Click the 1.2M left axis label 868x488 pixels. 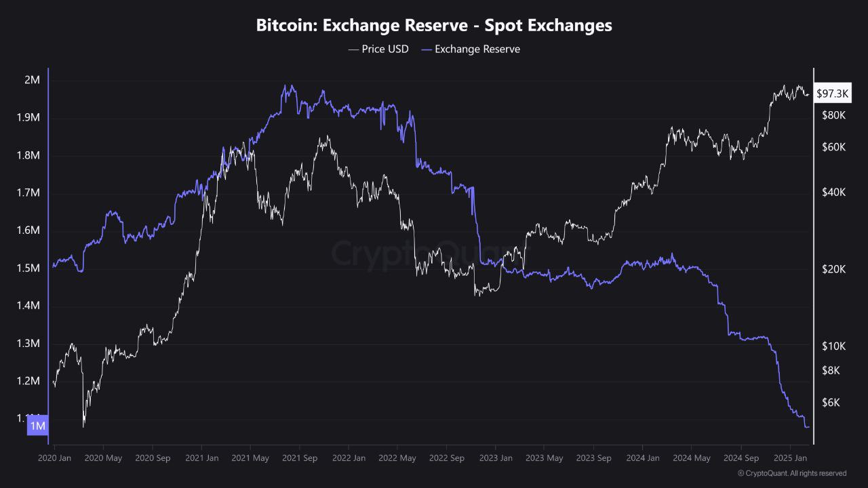point(28,381)
